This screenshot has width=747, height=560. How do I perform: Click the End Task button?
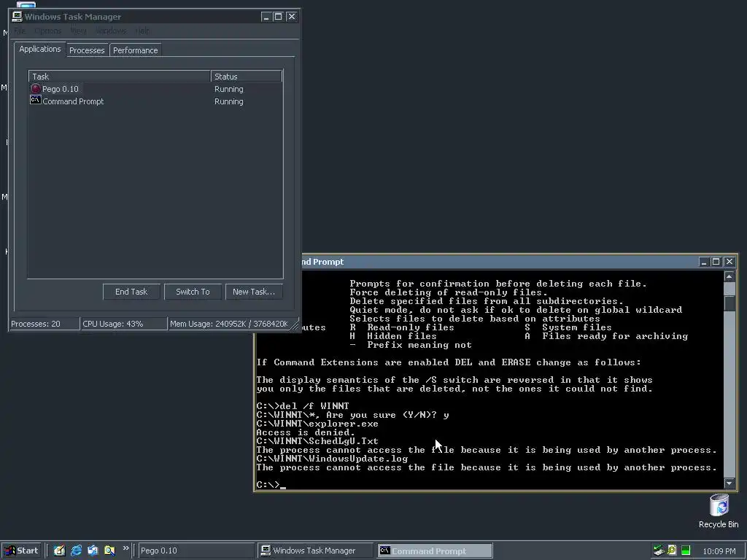pos(131,292)
